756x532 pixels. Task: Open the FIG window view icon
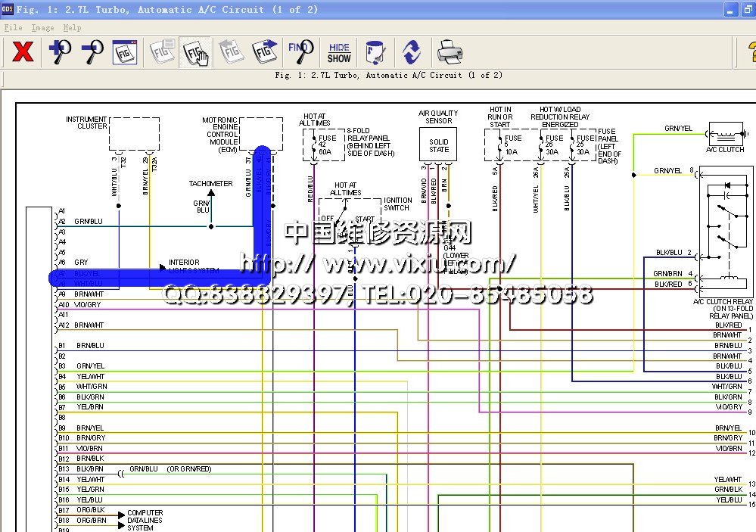click(x=125, y=52)
